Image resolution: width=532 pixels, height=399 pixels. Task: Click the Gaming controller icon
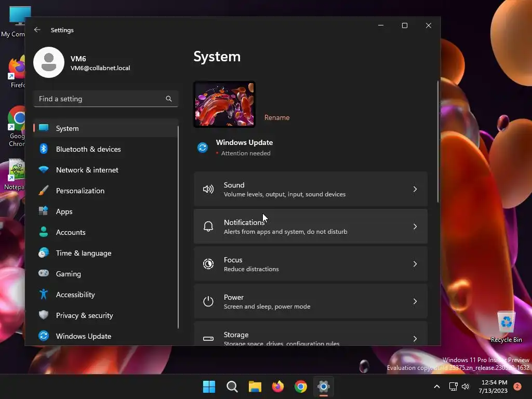(44, 273)
